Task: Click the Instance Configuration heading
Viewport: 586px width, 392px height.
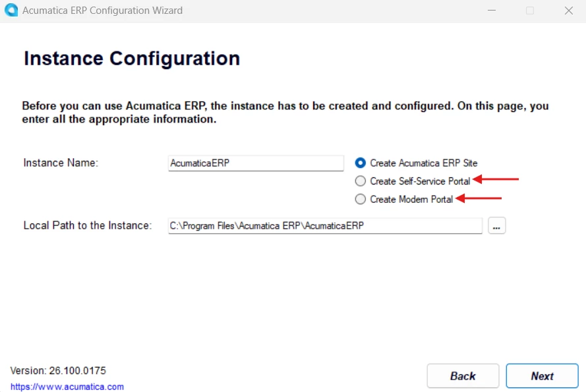Action: point(132,59)
